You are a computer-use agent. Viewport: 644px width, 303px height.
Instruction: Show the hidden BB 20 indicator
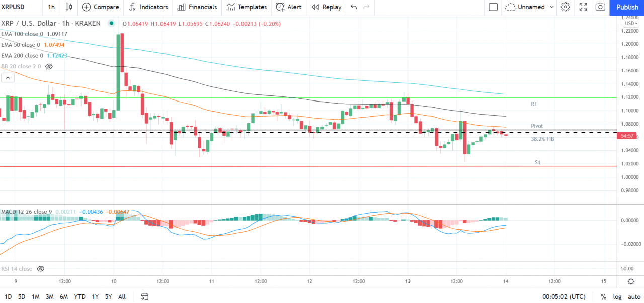49,66
